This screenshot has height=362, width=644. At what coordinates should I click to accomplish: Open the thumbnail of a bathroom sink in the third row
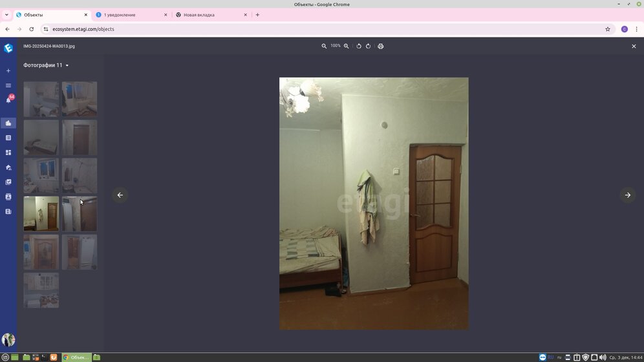pos(80,175)
